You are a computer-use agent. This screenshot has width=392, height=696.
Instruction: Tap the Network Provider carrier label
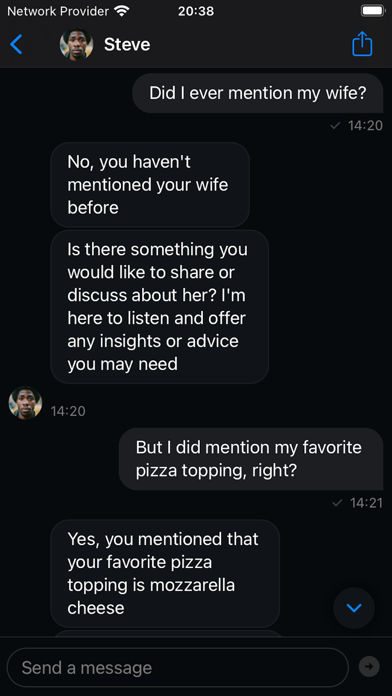tap(58, 11)
